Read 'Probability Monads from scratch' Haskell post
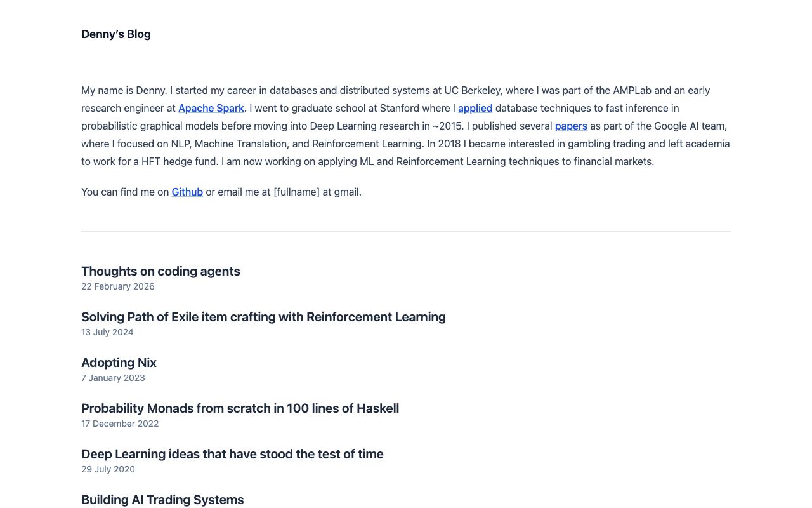Image resolution: width=812 pixels, height=508 pixels. 240,408
